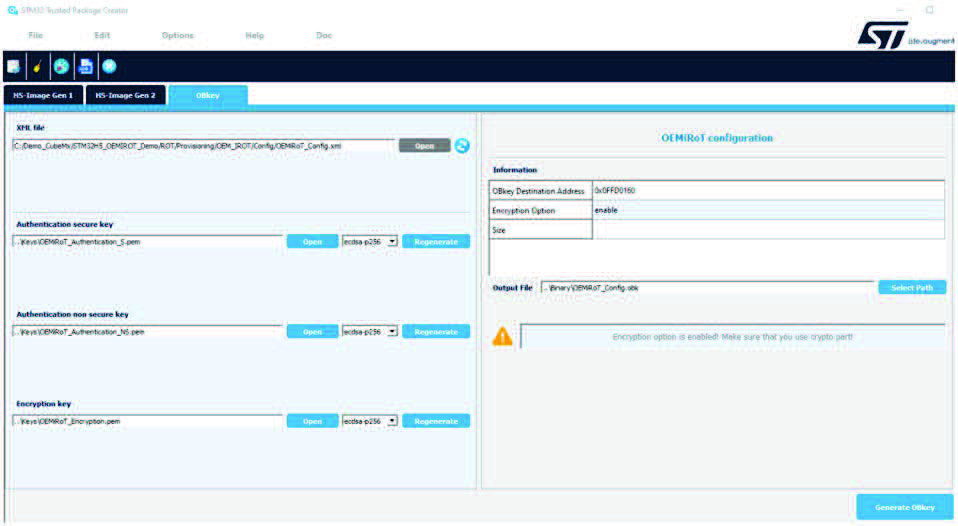Click the first toolbar icon with document page
The image size is (958, 526).
(x=13, y=66)
